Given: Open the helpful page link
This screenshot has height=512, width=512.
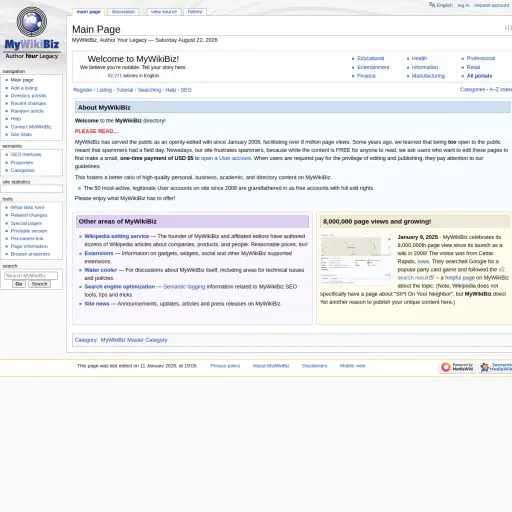Looking at the screenshot, I should (x=460, y=278).
